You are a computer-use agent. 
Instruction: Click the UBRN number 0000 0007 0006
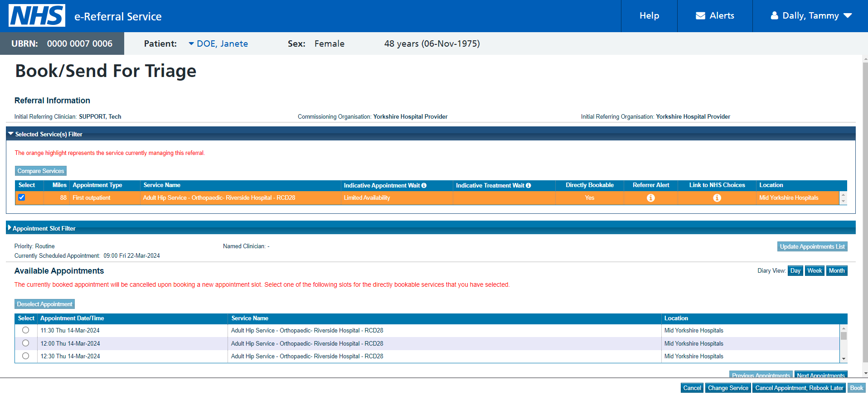[79, 44]
